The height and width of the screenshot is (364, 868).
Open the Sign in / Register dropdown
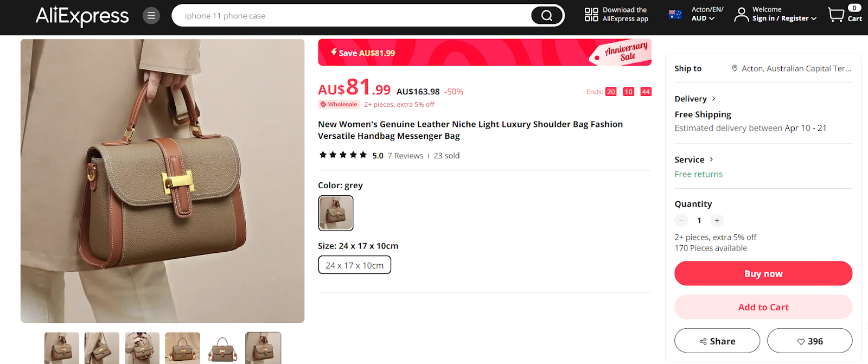784,18
